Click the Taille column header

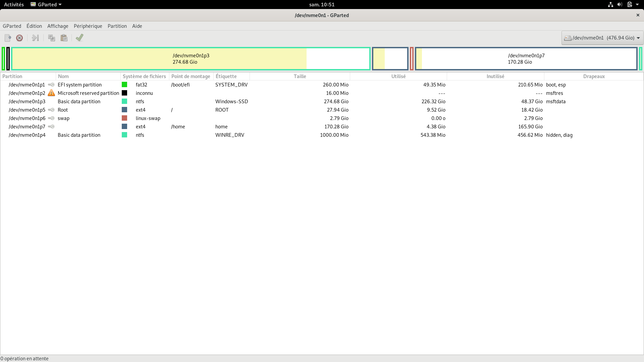click(300, 76)
